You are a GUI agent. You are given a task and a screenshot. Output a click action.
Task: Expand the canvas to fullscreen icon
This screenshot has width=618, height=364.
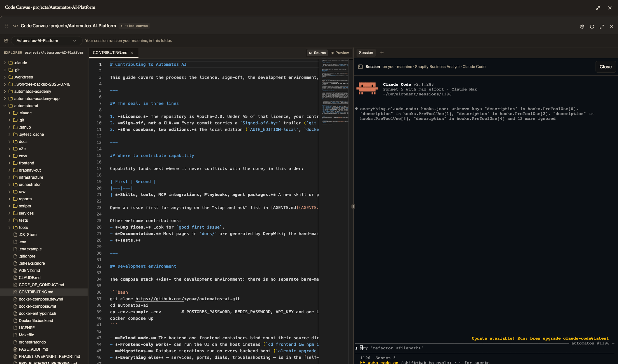tap(602, 27)
